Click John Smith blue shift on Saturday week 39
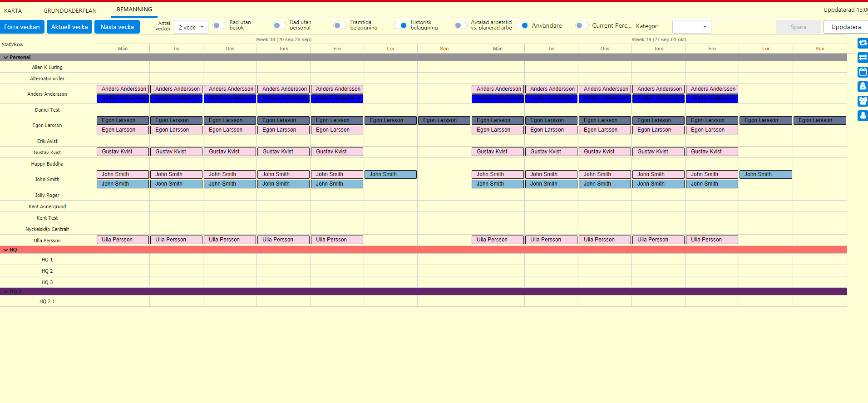868x403 pixels. pyautogui.click(x=765, y=174)
